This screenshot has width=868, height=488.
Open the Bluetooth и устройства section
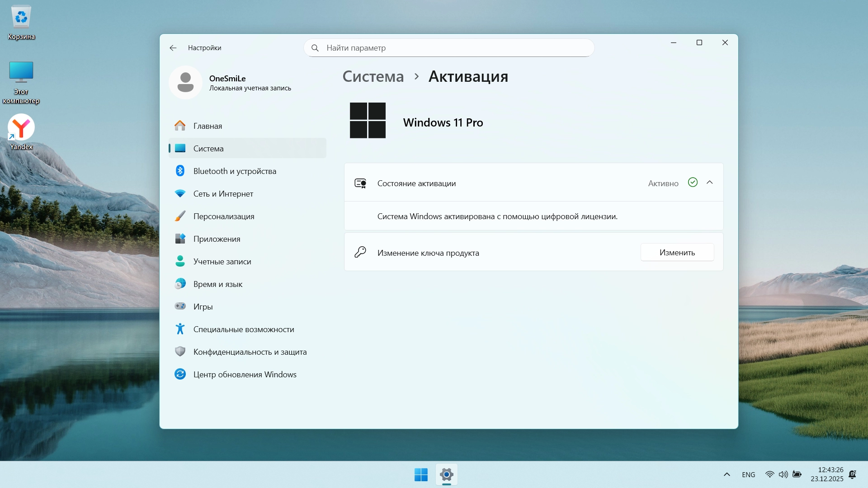[x=234, y=171]
